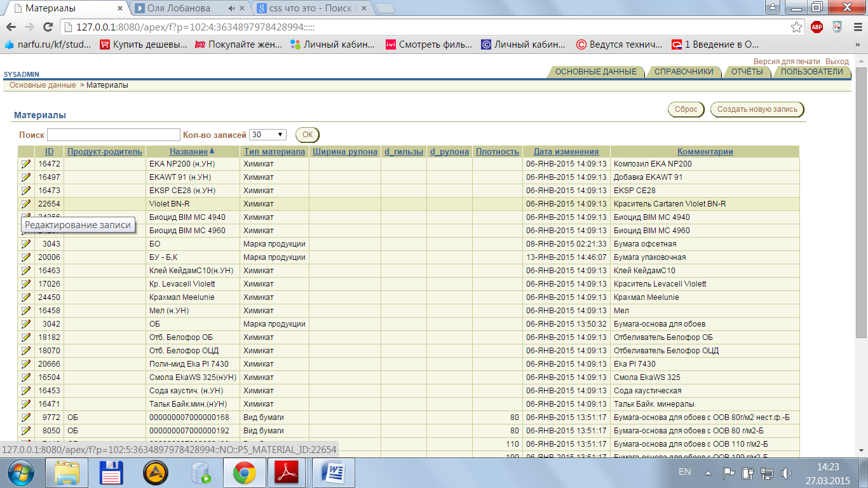Open edit pencil for record 24450
This screenshot has width=868, height=488.
pos(26,297)
